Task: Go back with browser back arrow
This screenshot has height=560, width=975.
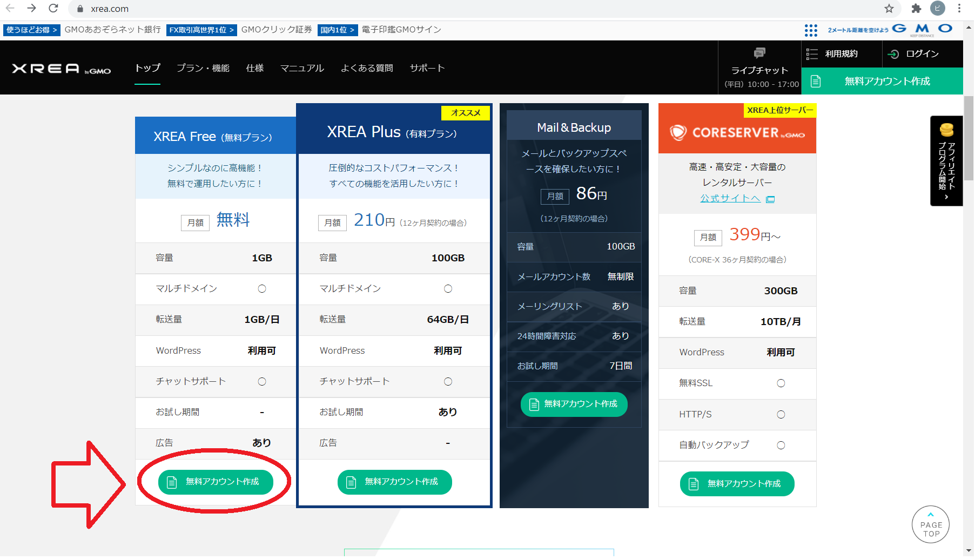Action: click(x=10, y=8)
